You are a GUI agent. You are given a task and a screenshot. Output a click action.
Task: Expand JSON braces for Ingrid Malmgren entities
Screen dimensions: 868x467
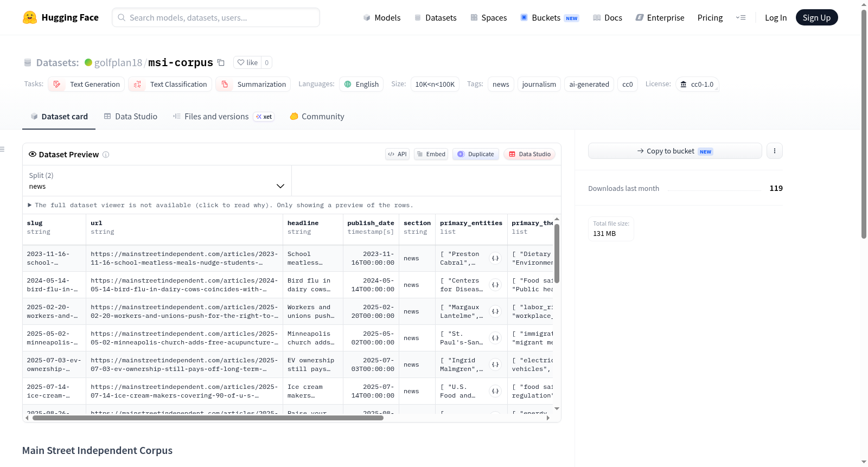click(x=495, y=364)
